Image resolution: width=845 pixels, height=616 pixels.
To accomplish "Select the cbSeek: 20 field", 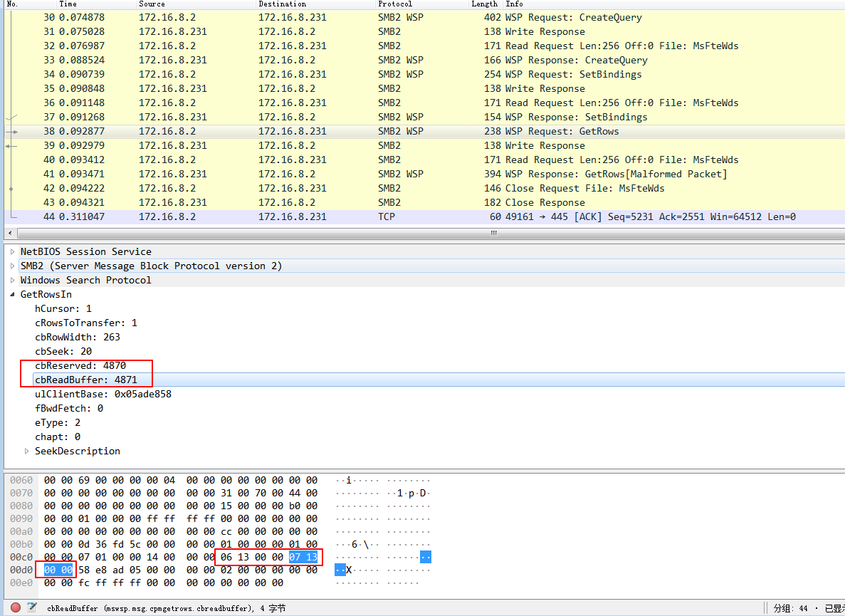I will tap(63, 351).
